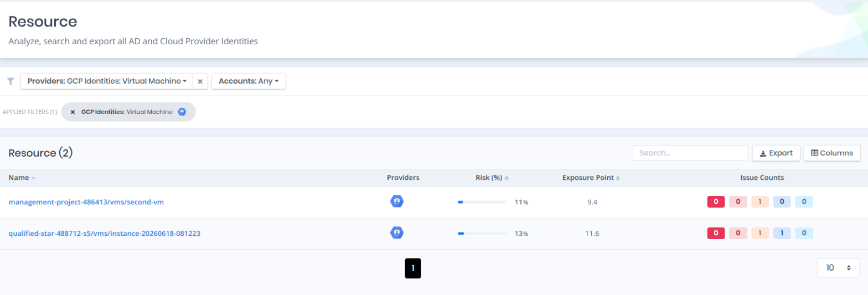Click the GCP provider icon for second-vm
Image resolution: width=868 pixels, height=295 pixels.
[396, 201]
